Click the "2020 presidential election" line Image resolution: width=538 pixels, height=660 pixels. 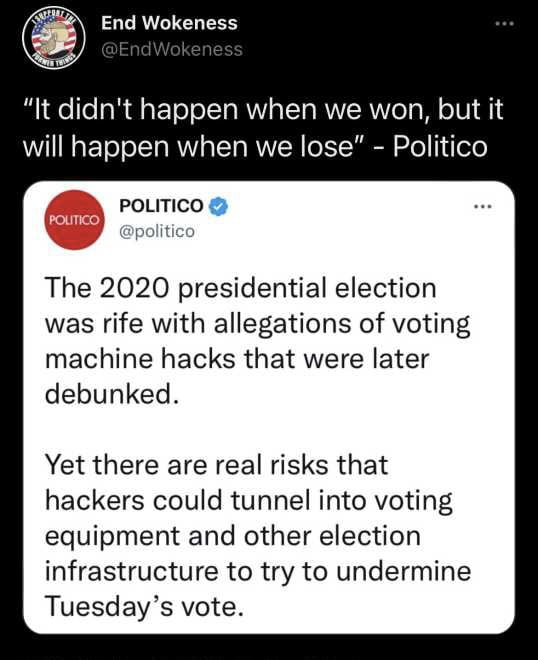[x=241, y=289]
